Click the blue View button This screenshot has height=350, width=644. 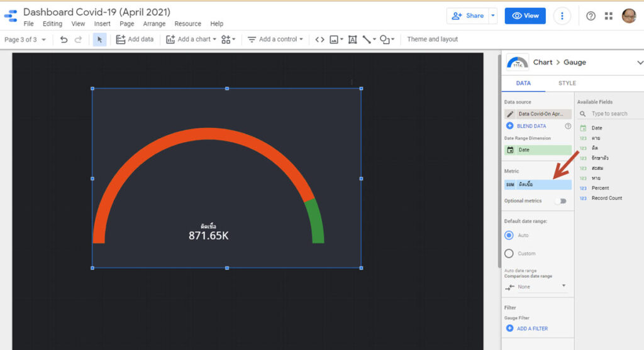tap(525, 16)
